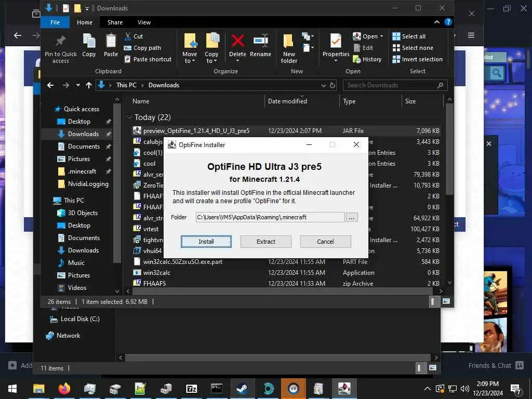The width and height of the screenshot is (532, 399).
Task: Expand the address bar history dropdown
Action: 323,86
